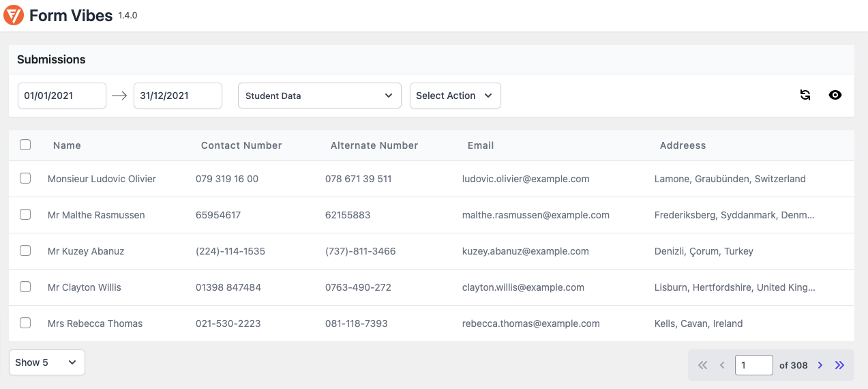Click address Denizli, Çorum, Turkey
The image size is (868, 389).
point(704,251)
